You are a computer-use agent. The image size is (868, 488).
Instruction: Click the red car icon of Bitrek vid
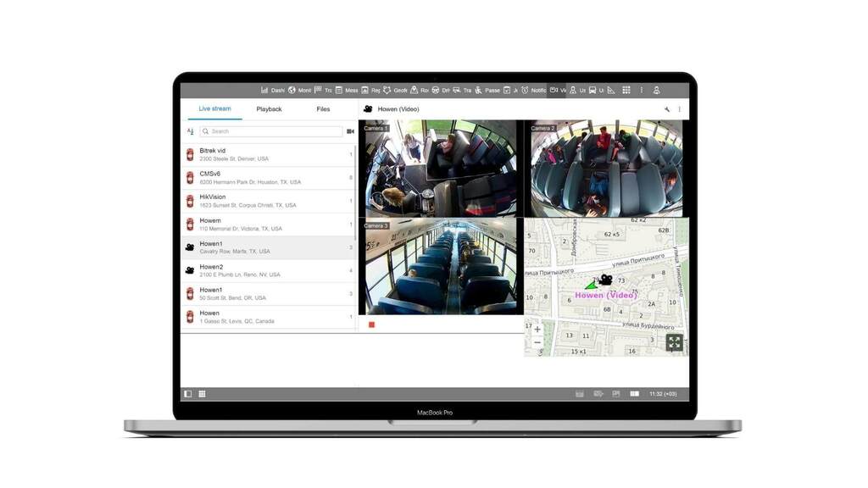point(190,154)
